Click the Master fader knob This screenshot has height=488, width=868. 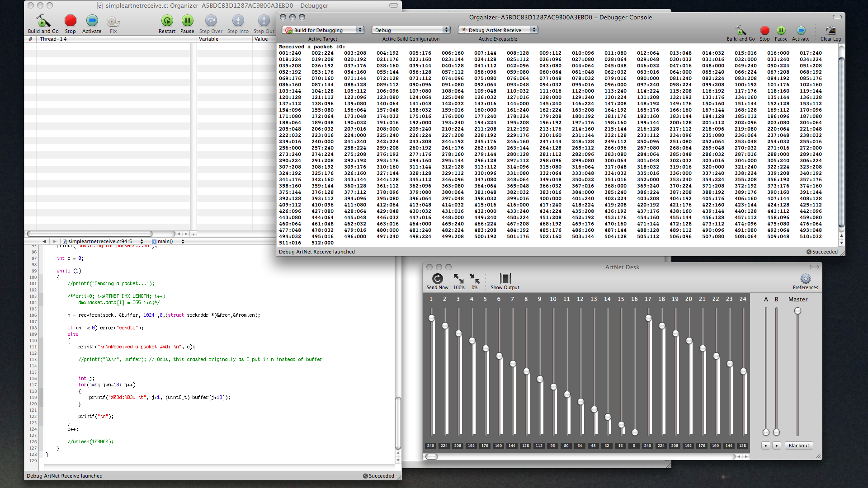[797, 311]
